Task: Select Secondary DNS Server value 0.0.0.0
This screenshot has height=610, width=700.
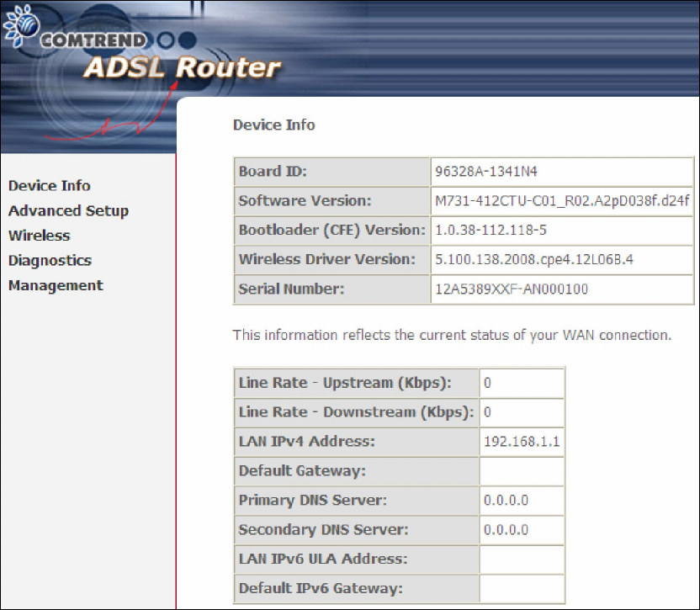Action: (506, 529)
